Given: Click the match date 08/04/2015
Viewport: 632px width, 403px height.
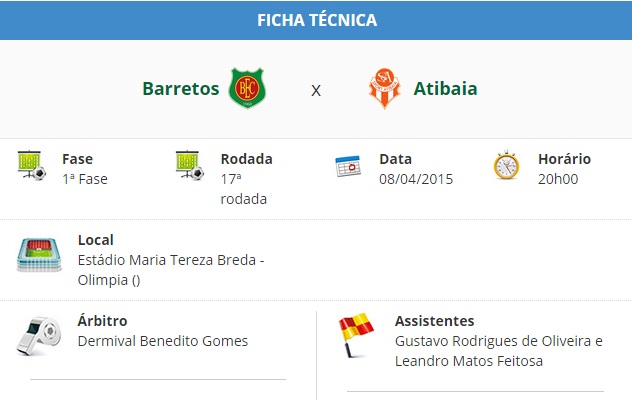Looking at the screenshot, I should tap(416, 179).
